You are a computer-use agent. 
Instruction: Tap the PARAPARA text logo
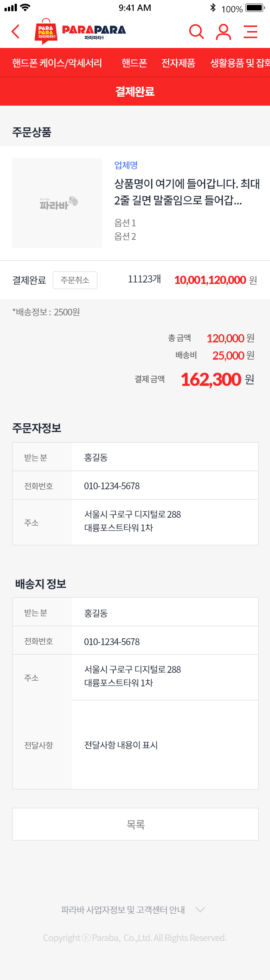[94, 32]
